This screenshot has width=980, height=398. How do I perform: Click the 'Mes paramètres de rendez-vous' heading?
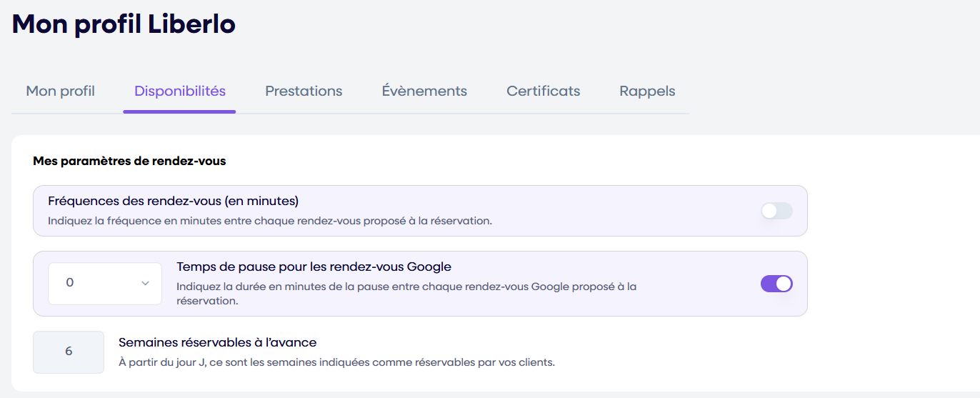click(129, 161)
